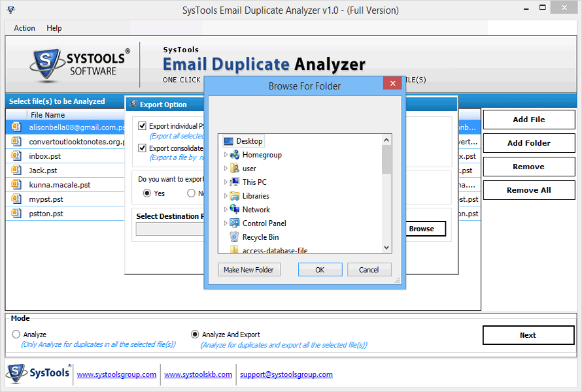The width and height of the screenshot is (582, 392).
Task: Click the This PC computer icon
Action: click(235, 182)
